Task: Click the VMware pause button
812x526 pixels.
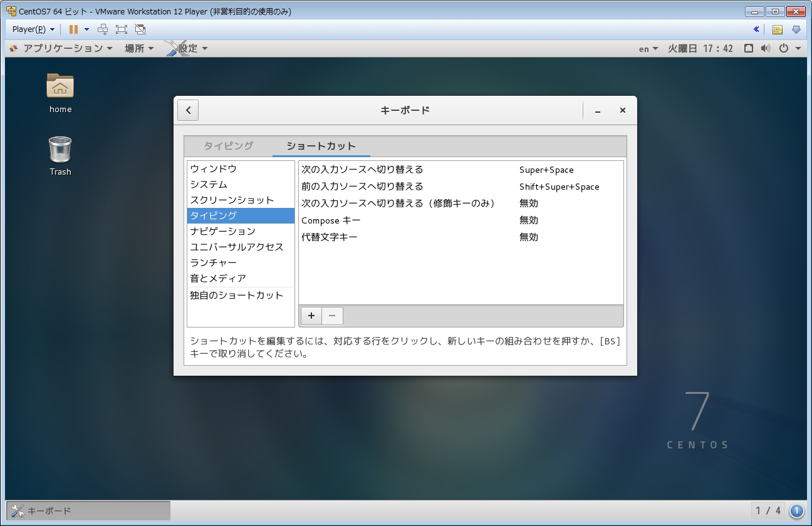Action: coord(73,29)
